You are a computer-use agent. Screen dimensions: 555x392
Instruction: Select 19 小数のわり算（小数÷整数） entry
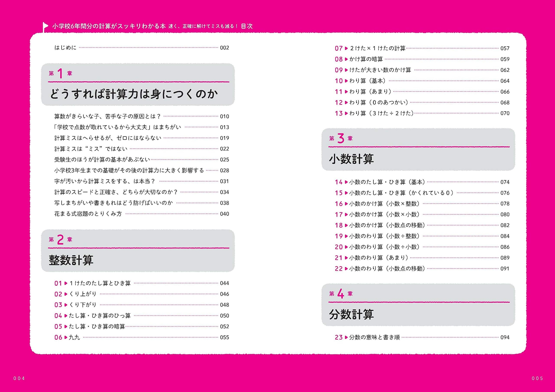click(x=422, y=236)
